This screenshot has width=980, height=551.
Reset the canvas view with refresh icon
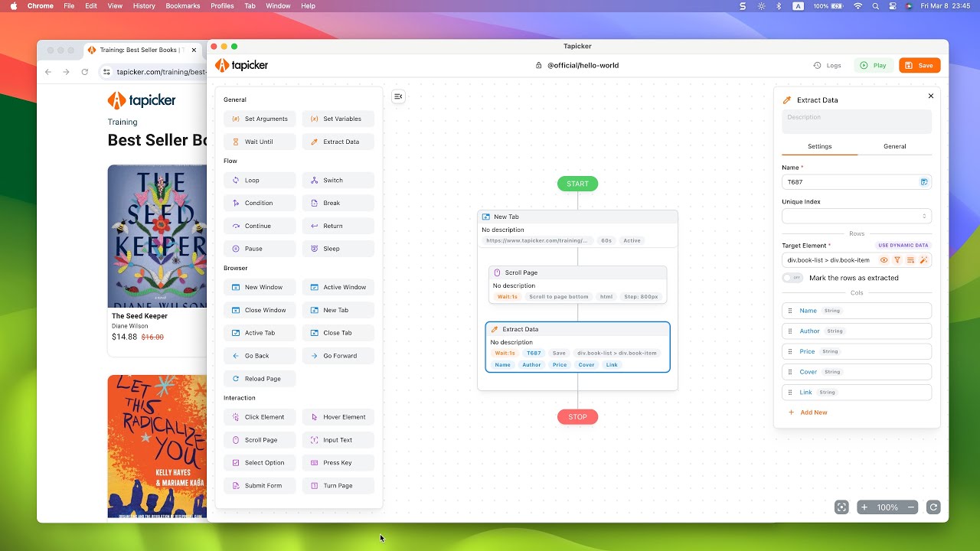pos(933,507)
